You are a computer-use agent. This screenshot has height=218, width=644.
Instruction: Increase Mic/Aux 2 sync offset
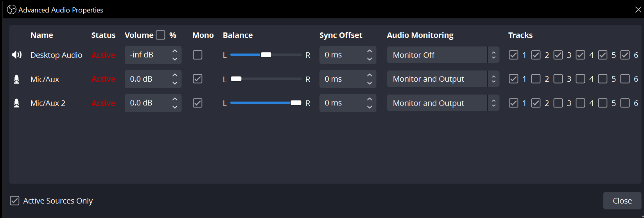(370, 99)
